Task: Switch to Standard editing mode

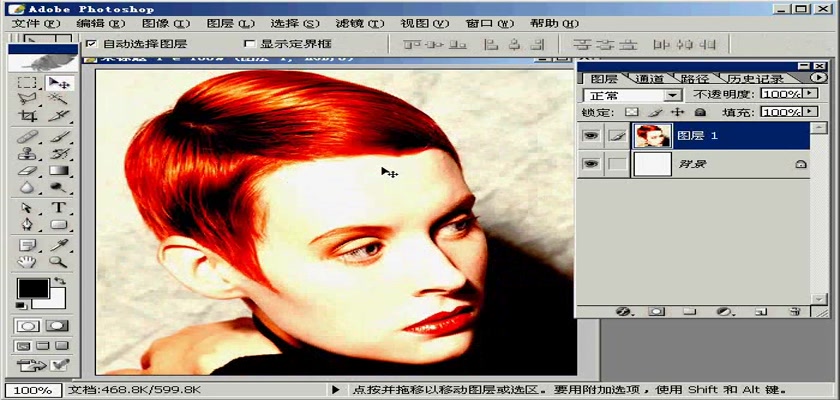Action: click(28, 326)
